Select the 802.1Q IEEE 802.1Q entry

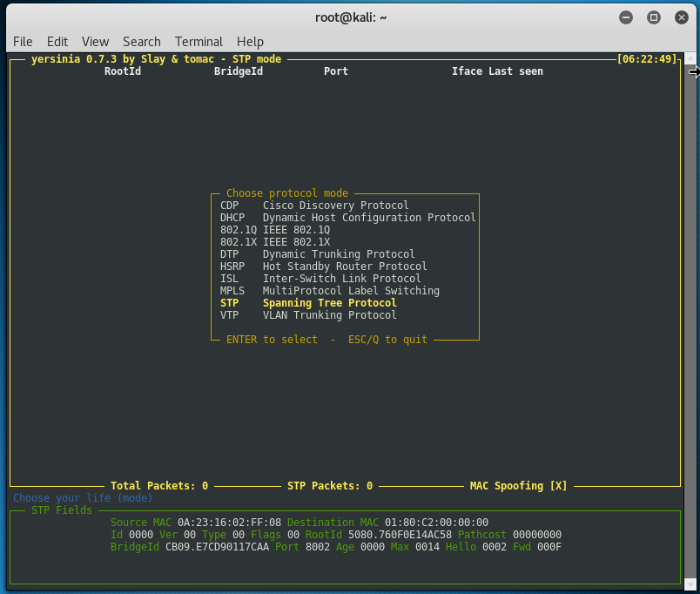(x=275, y=230)
